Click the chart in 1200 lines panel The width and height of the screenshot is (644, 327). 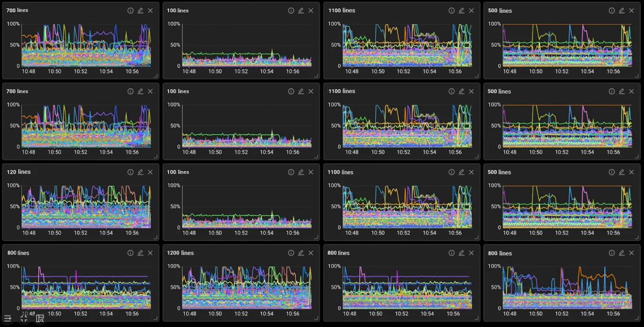tap(247, 288)
